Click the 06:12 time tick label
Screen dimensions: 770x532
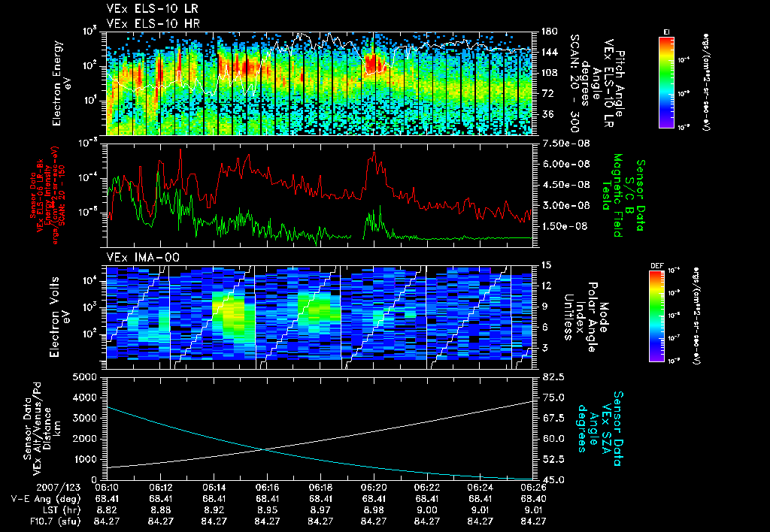[161, 488]
